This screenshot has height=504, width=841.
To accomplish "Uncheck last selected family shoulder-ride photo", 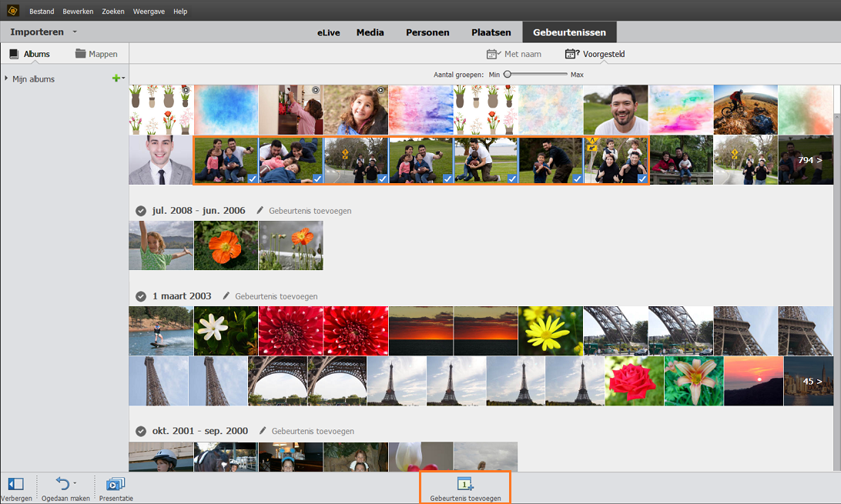I will pyautogui.click(x=642, y=179).
